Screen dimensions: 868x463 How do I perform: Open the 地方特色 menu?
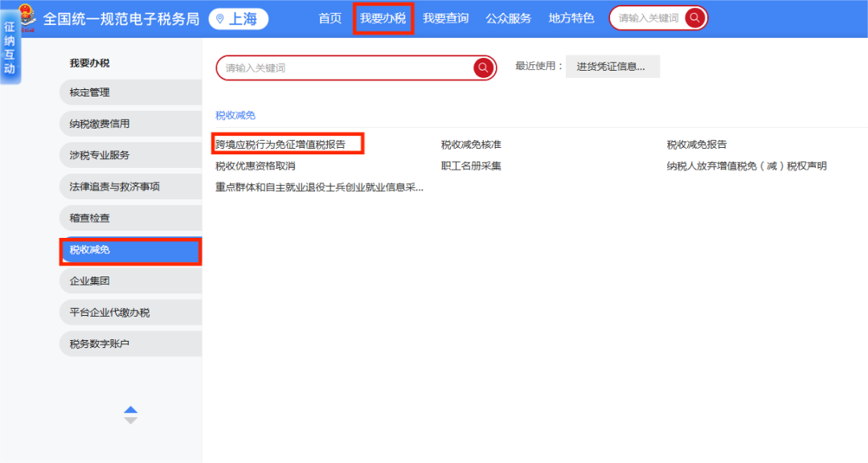(571, 18)
